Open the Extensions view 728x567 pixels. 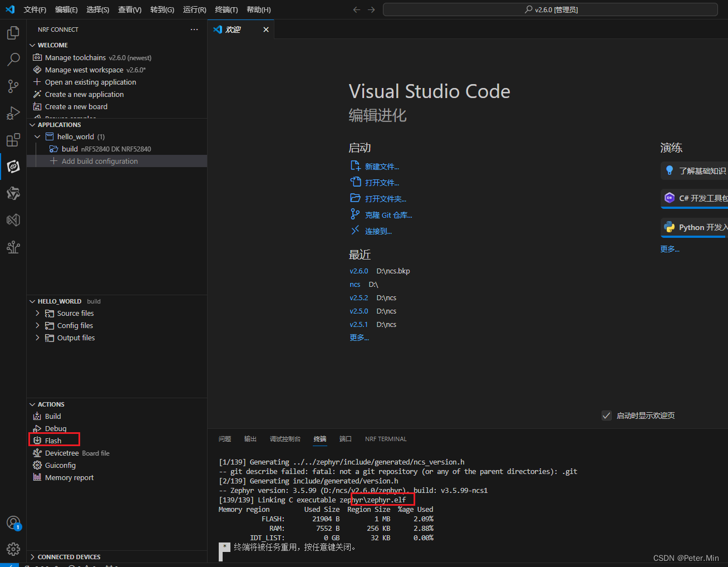13,140
